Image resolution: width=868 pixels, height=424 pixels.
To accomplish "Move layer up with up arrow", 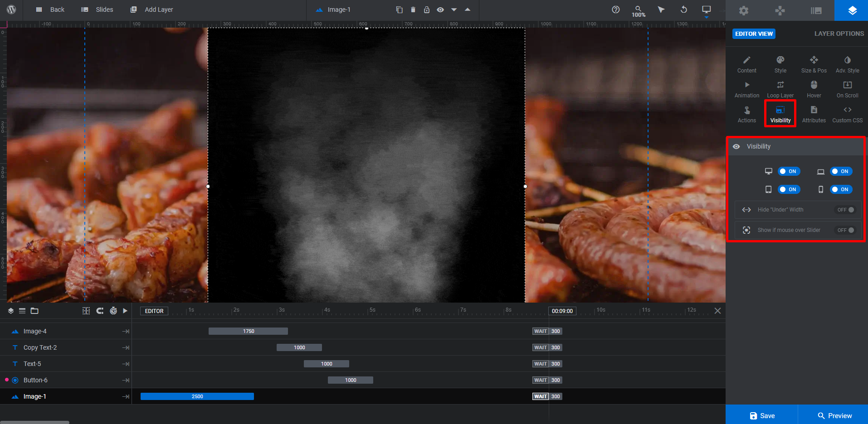I will 468,10.
